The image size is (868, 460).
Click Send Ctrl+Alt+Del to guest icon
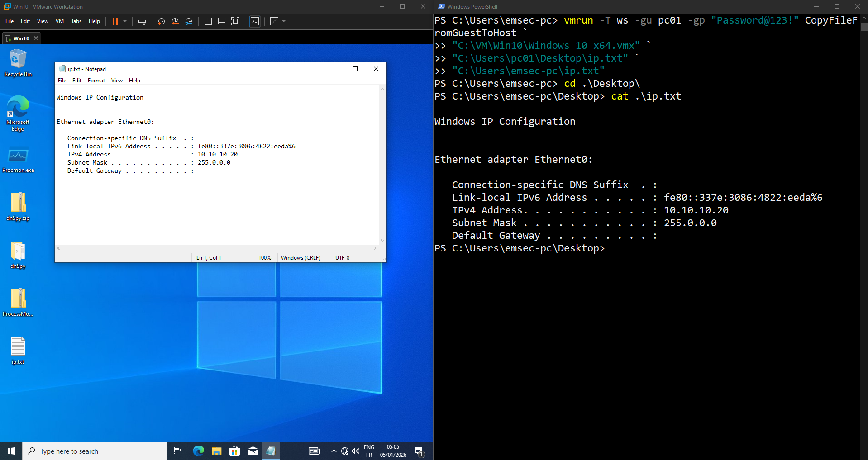pos(142,21)
